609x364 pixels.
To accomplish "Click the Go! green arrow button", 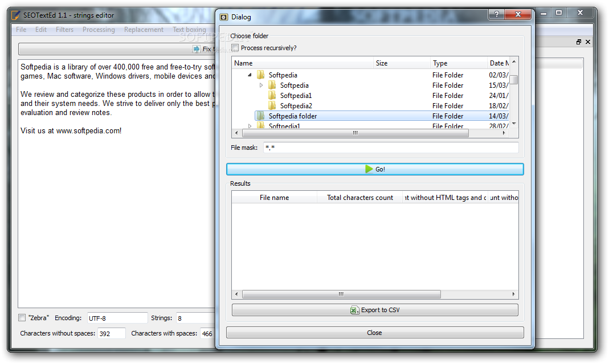I will (x=375, y=169).
